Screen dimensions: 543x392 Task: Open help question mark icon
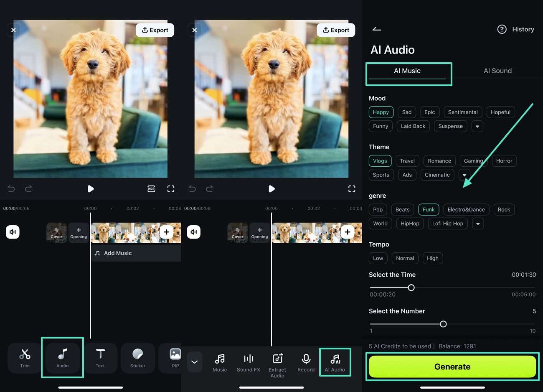point(502,29)
